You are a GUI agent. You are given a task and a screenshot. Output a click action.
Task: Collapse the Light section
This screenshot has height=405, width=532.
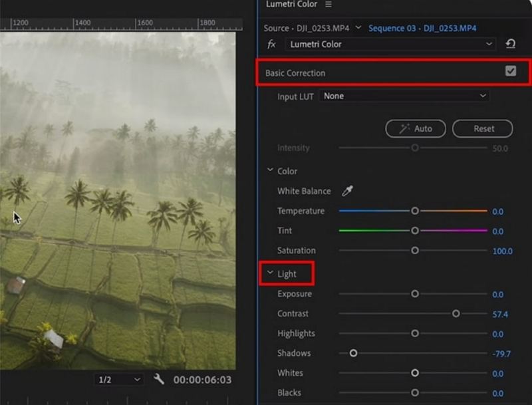(270, 273)
